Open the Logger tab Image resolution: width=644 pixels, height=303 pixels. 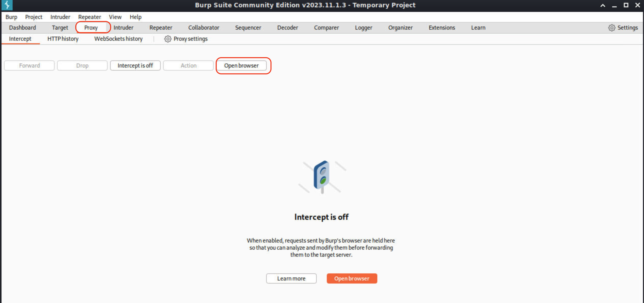tap(363, 28)
